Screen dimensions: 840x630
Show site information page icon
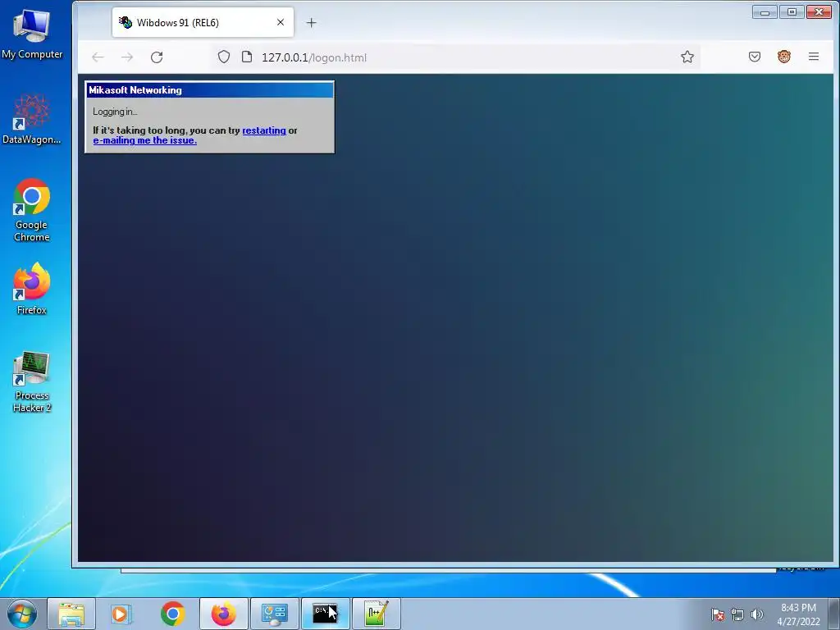[247, 57]
